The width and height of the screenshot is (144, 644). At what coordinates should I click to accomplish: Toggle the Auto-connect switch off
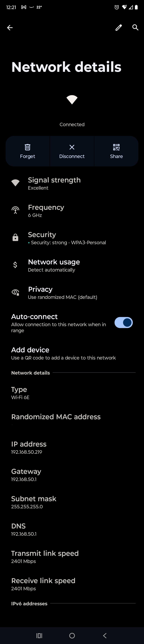pos(123,322)
